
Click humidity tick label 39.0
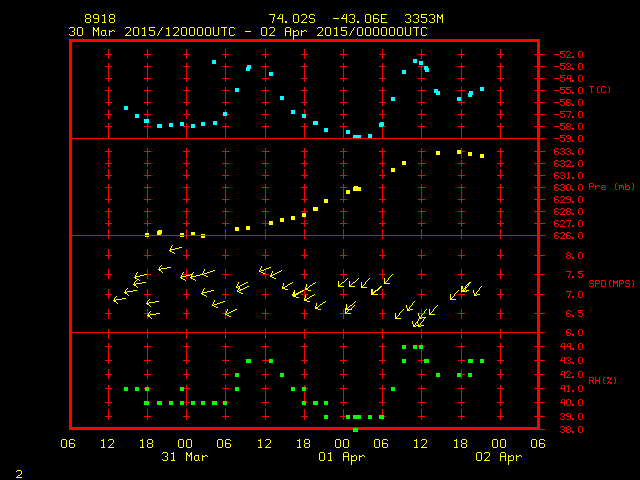pyautogui.click(x=571, y=417)
